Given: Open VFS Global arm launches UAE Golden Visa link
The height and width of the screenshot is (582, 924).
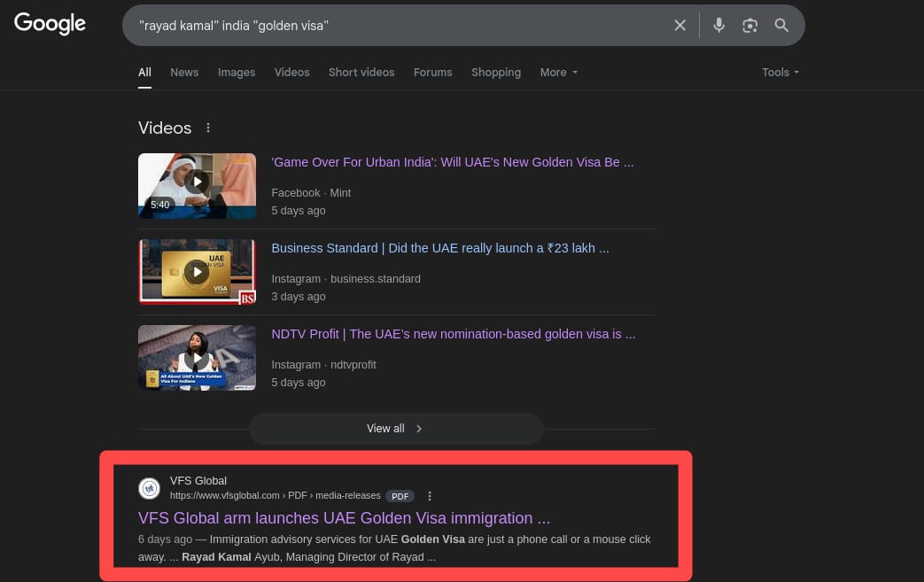Looking at the screenshot, I should [344, 518].
